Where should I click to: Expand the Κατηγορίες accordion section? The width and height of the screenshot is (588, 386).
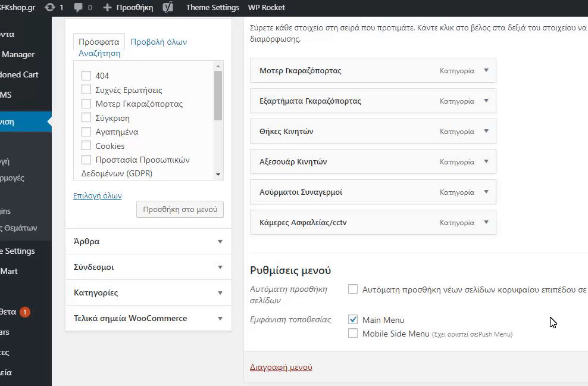(x=148, y=293)
